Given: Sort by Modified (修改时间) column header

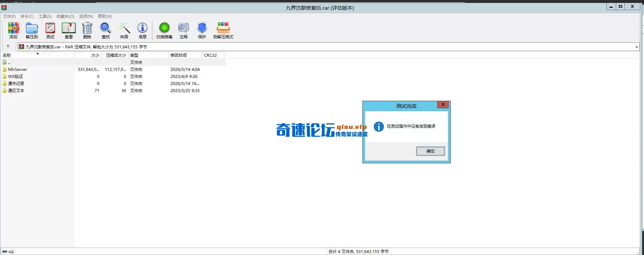Looking at the screenshot, I should click(x=185, y=55).
